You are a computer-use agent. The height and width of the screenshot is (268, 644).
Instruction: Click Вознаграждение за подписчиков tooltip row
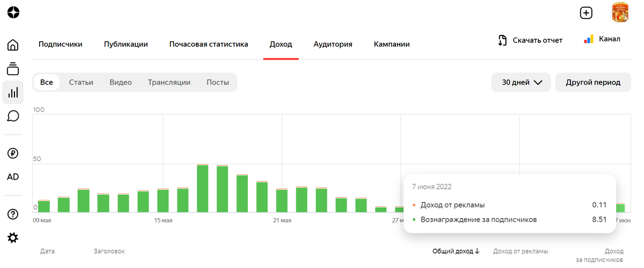click(x=510, y=220)
